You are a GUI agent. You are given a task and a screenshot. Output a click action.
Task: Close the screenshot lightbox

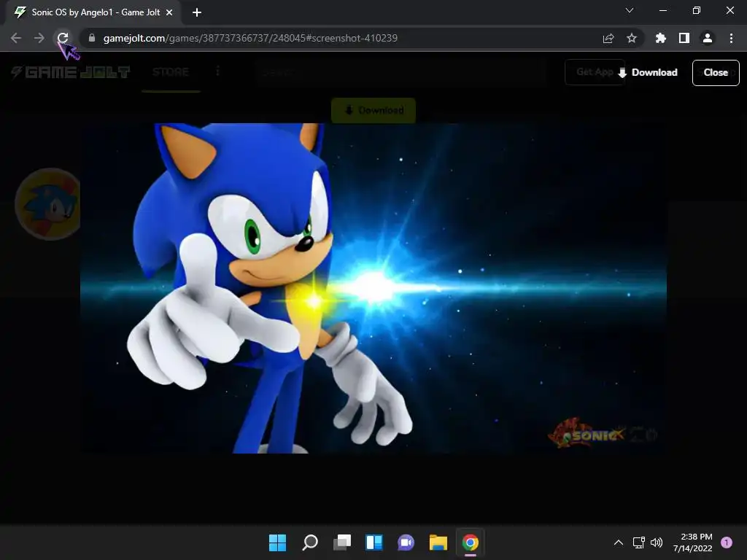point(716,72)
